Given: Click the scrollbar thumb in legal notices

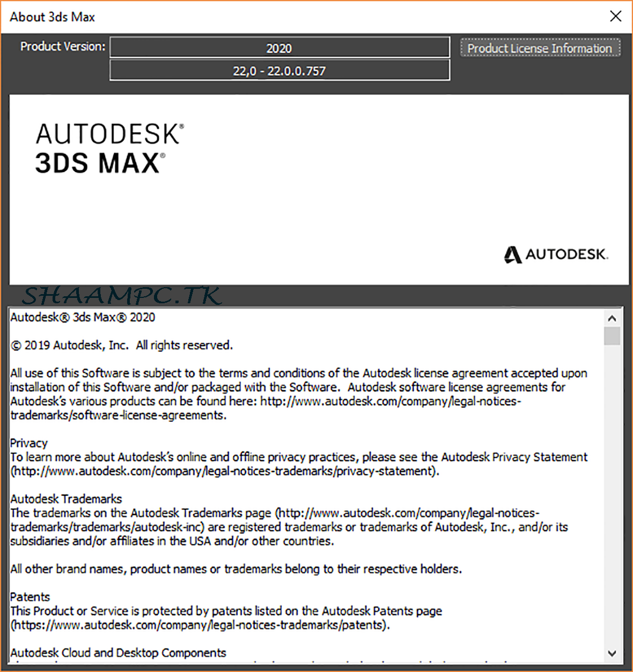Looking at the screenshot, I should pos(612,336).
